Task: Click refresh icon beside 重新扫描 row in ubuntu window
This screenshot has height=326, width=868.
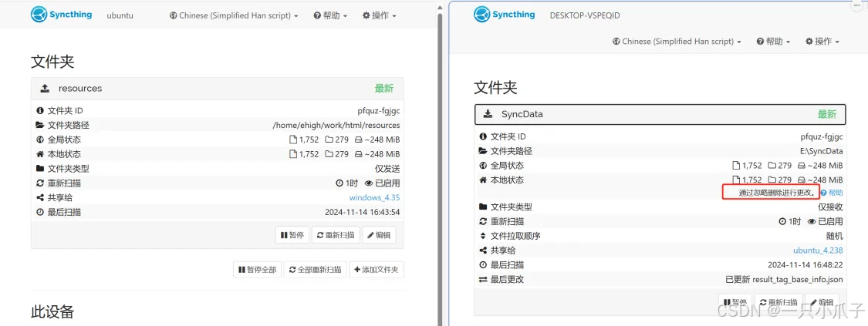Action: [x=40, y=183]
